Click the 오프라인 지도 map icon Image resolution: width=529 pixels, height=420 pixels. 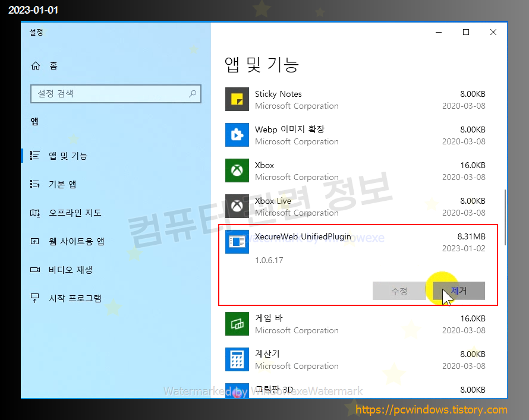34,213
